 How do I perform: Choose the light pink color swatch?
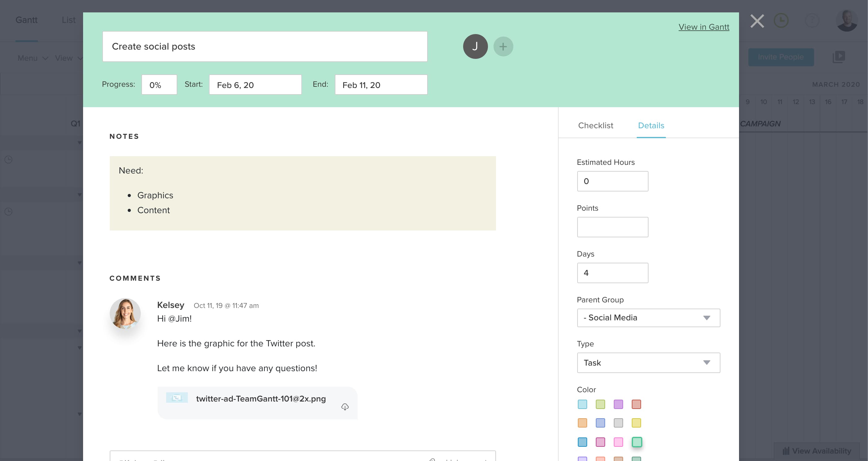click(x=618, y=442)
